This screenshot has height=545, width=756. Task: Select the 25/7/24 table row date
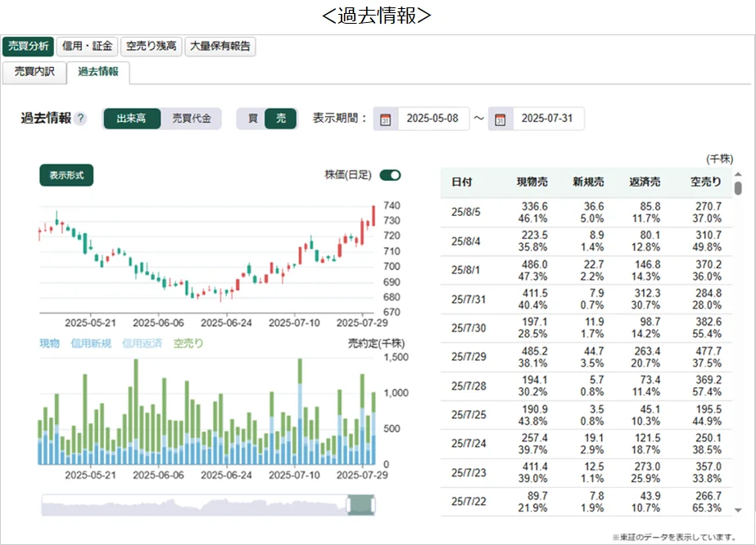tap(469, 444)
